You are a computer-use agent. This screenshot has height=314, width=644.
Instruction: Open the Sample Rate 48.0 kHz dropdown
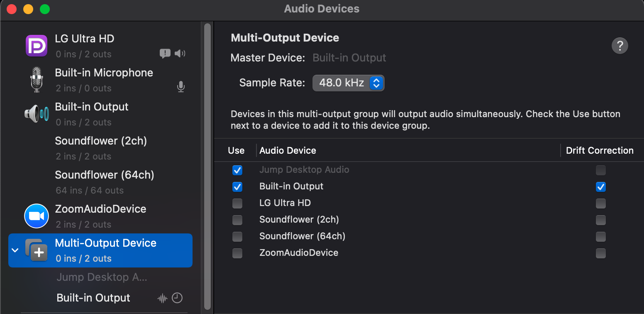pos(349,83)
